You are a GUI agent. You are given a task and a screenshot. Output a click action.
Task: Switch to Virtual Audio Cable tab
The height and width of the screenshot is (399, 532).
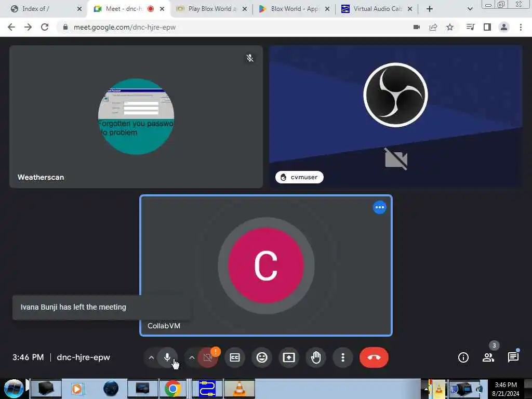point(377,9)
